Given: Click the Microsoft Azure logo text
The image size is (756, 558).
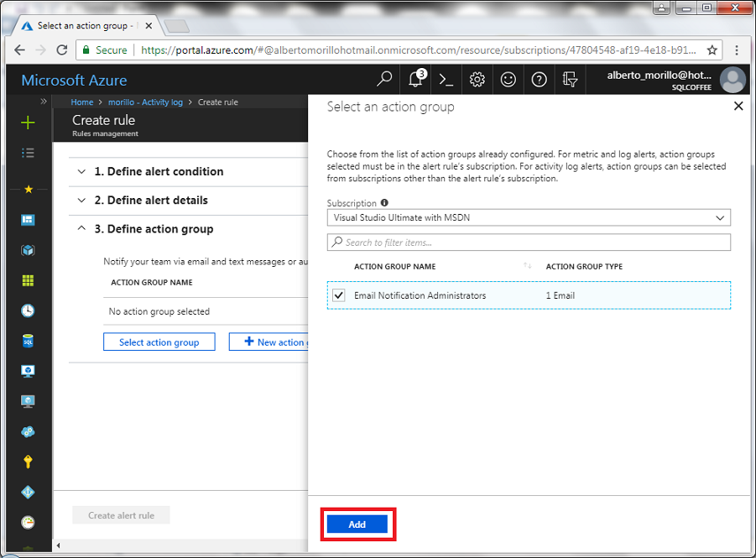Looking at the screenshot, I should (74, 80).
